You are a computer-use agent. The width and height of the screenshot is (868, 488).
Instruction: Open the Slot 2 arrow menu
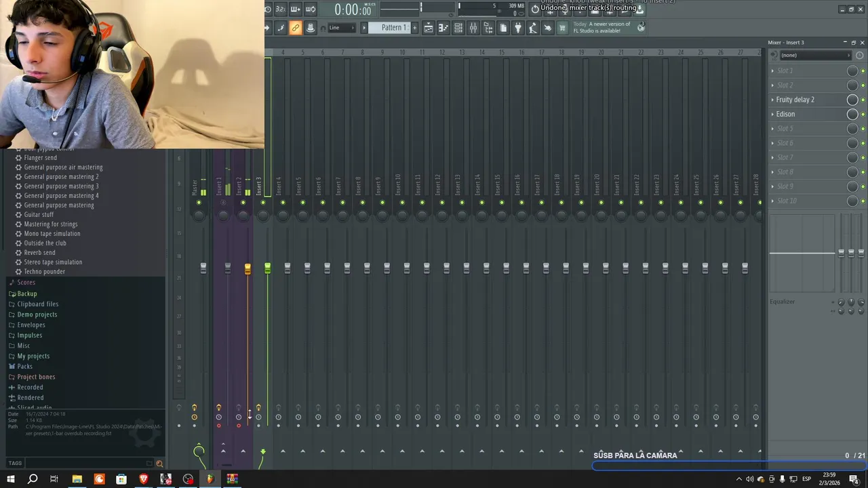[772, 85]
